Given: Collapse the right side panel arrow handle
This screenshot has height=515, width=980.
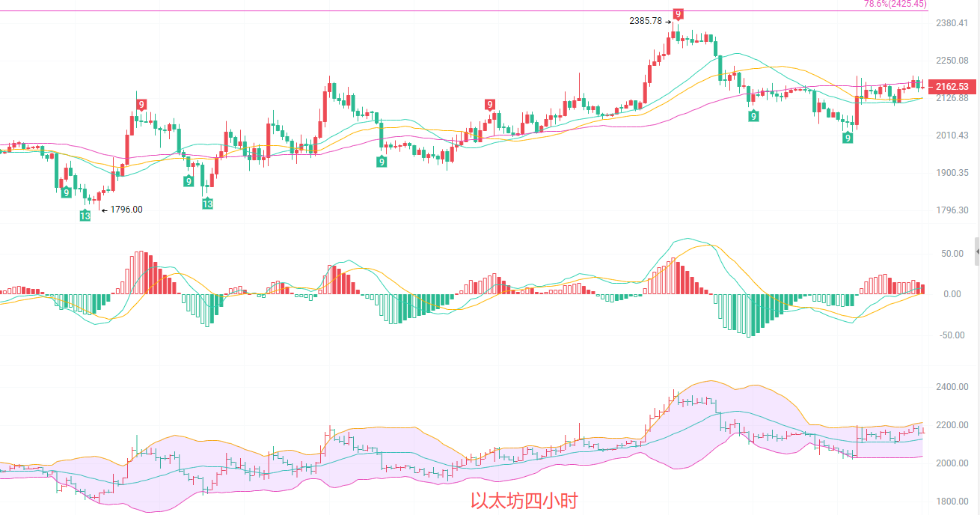Looking at the screenshot, I should coord(976,252).
